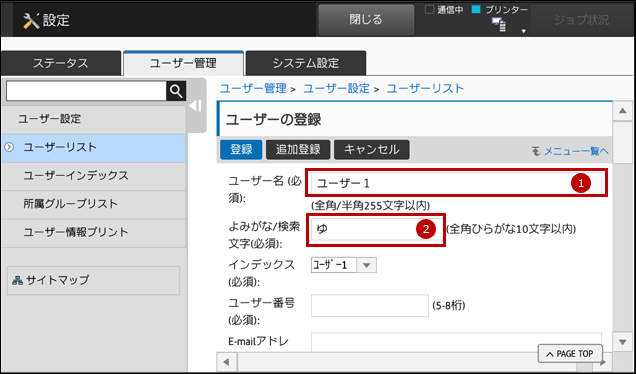
Task: Open the メニュー一覧へ link
Action: pos(576,151)
